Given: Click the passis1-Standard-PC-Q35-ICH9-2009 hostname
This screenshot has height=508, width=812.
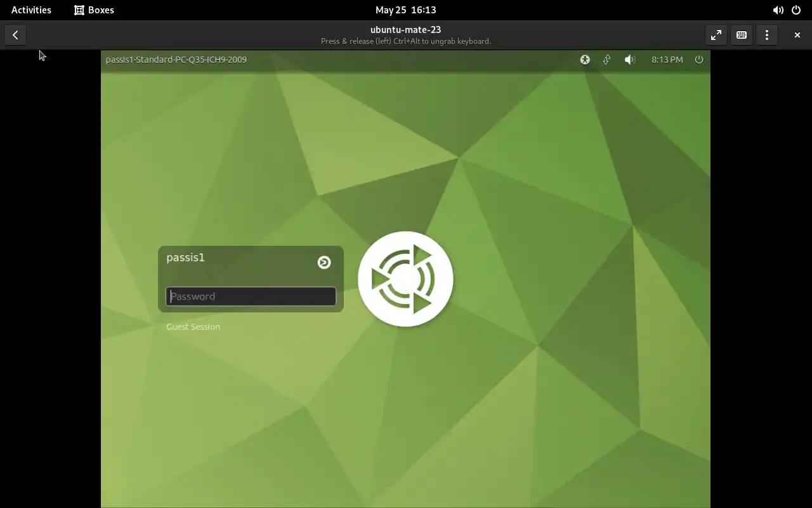Looking at the screenshot, I should (176, 59).
